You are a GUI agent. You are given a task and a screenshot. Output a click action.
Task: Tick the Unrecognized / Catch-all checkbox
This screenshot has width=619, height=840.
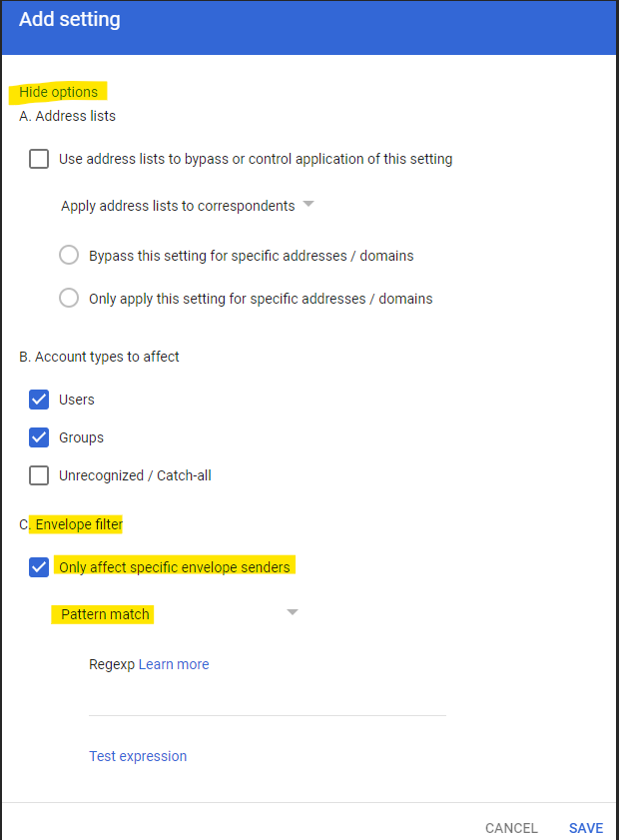[x=39, y=475]
